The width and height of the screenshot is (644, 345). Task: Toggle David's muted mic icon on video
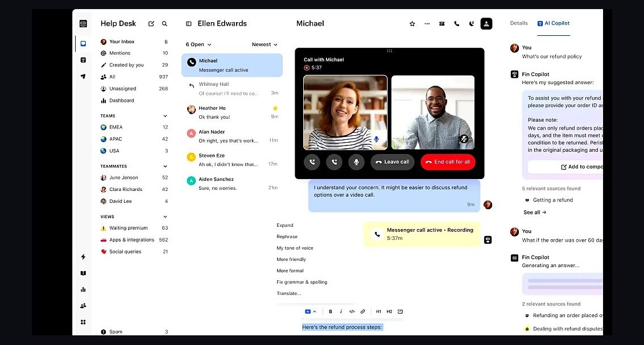464,139
